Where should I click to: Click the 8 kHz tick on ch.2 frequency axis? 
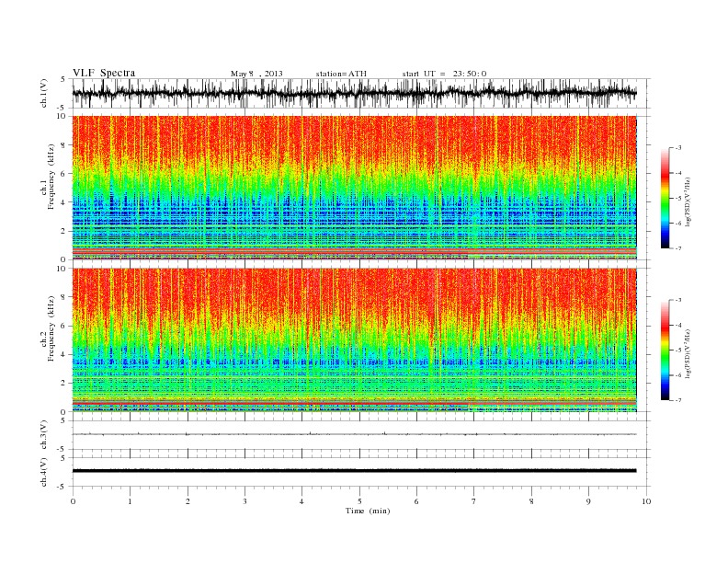pyautogui.click(x=63, y=297)
